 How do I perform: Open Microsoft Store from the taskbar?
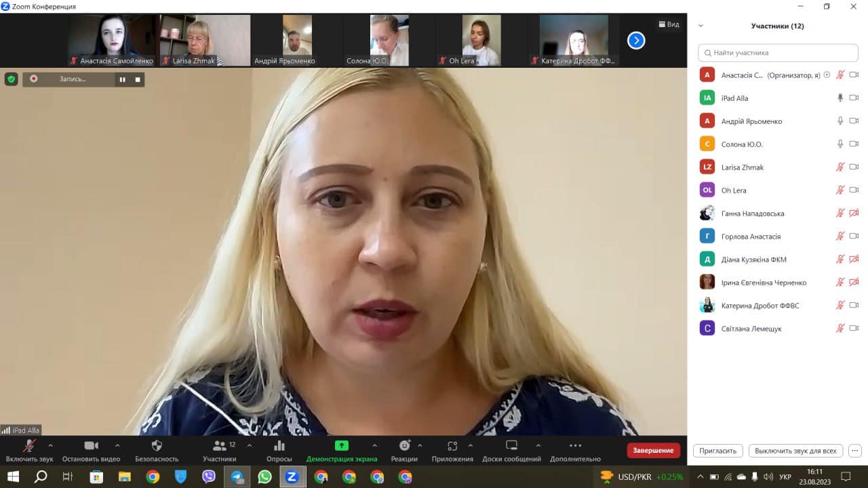tap(97, 476)
